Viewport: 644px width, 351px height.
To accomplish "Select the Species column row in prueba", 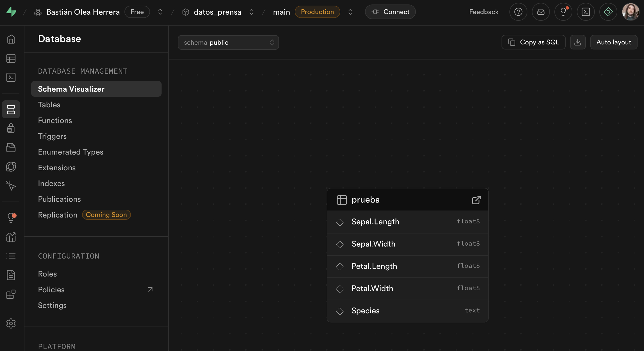I will (407, 311).
